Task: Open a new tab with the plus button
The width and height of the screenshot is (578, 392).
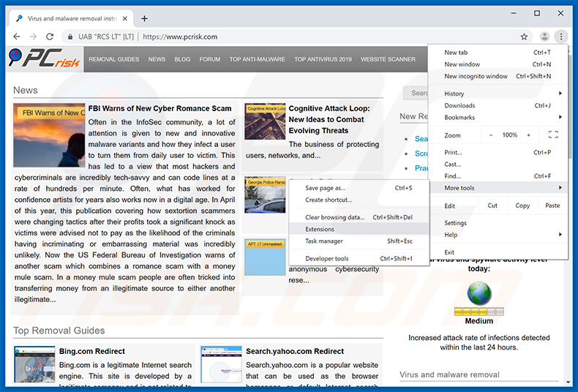Action: click(145, 18)
